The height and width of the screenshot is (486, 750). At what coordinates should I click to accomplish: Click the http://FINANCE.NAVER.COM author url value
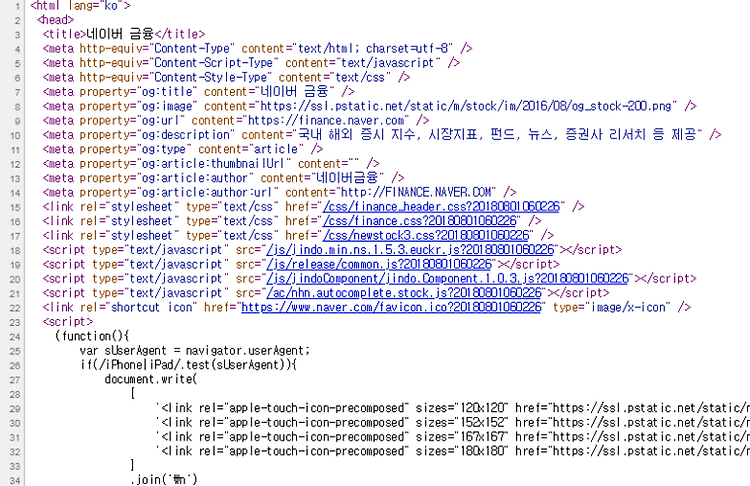415,192
